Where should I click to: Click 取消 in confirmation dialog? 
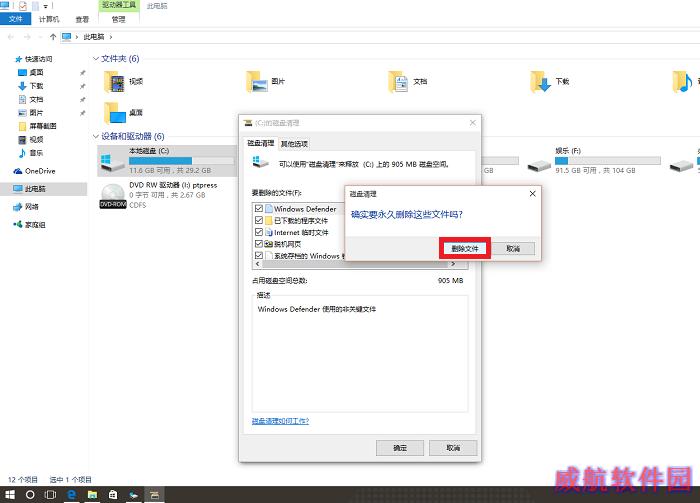click(513, 249)
